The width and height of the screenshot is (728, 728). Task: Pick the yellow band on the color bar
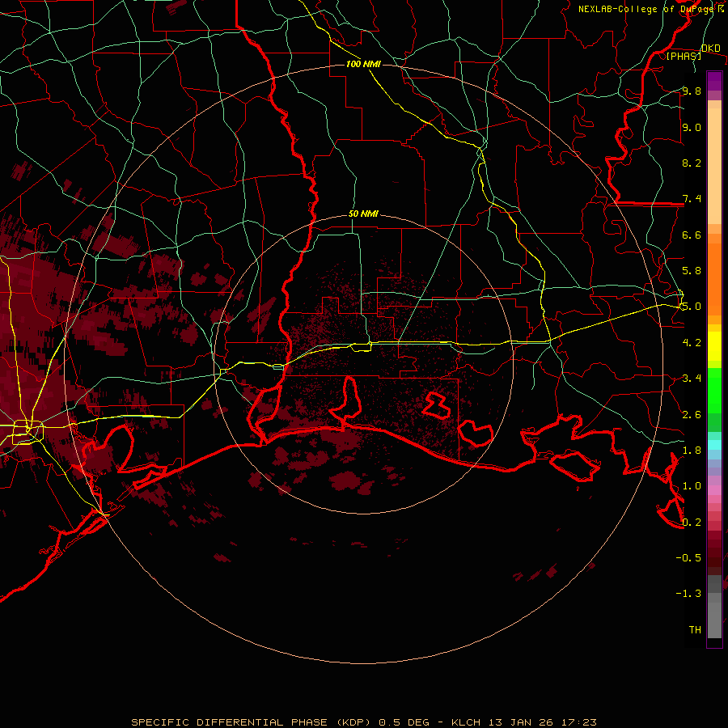714,346
